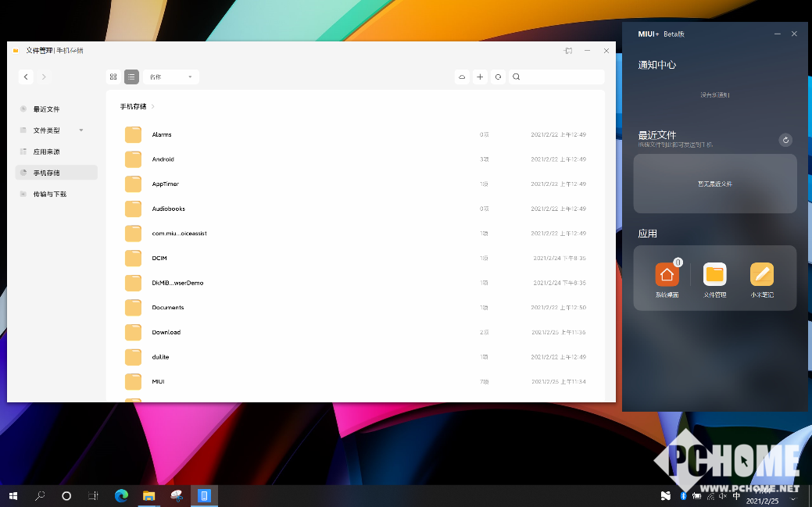The height and width of the screenshot is (507, 812).
Task: Click the AppTimer folder name
Action: pyautogui.click(x=165, y=184)
